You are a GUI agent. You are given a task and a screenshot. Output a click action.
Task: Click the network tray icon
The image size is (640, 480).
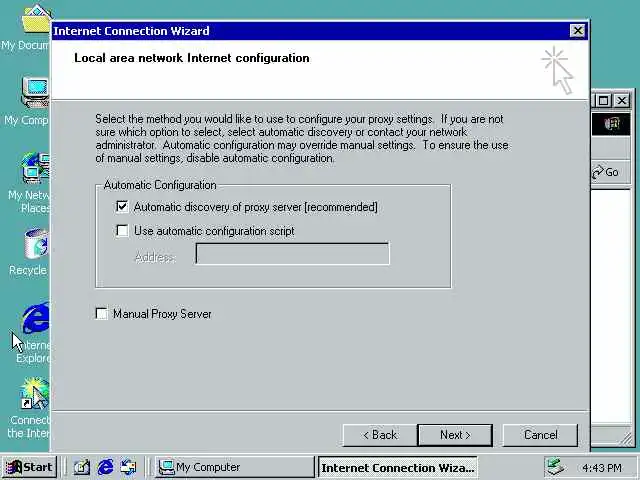click(555, 467)
